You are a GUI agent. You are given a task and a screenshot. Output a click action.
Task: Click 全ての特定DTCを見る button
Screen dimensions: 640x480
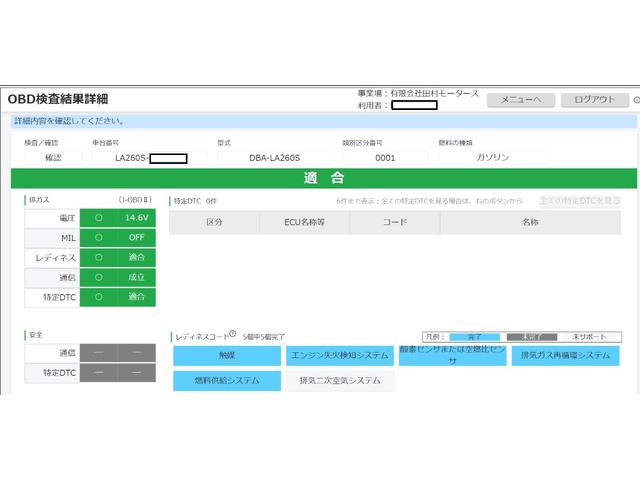(579, 200)
